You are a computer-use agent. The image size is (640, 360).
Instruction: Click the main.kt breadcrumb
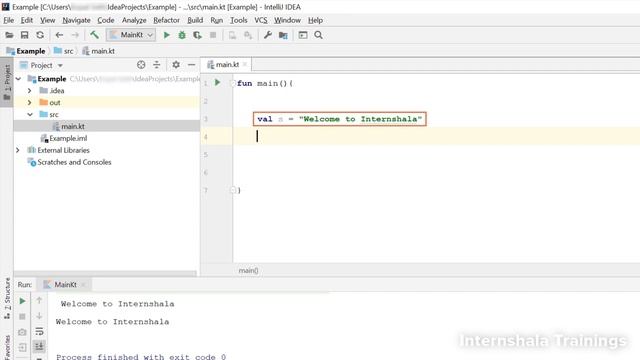click(x=98, y=51)
